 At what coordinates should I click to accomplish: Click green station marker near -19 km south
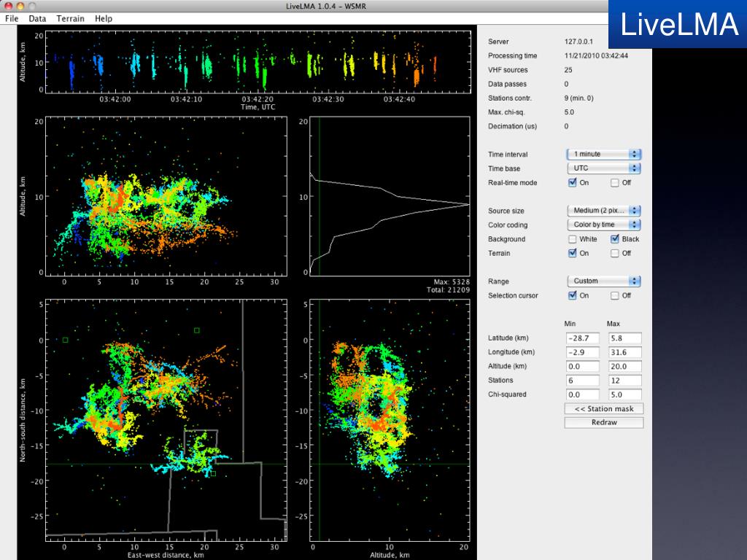click(x=213, y=473)
